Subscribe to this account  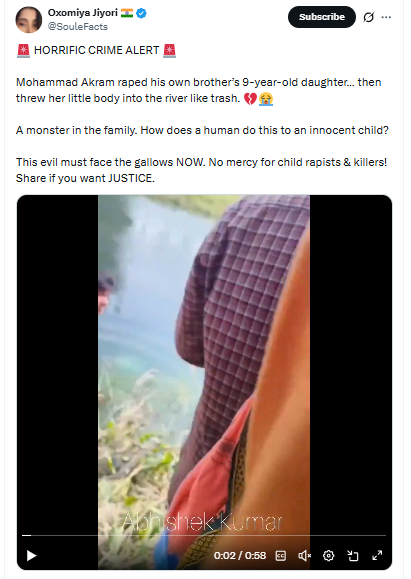(322, 17)
